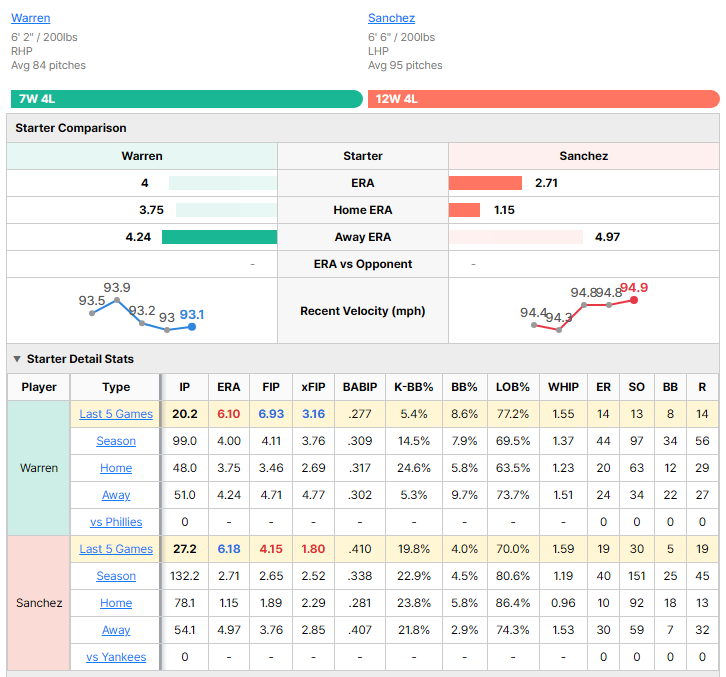Open the Sanchez player profile link
The width and height of the screenshot is (726, 677).
391,18
